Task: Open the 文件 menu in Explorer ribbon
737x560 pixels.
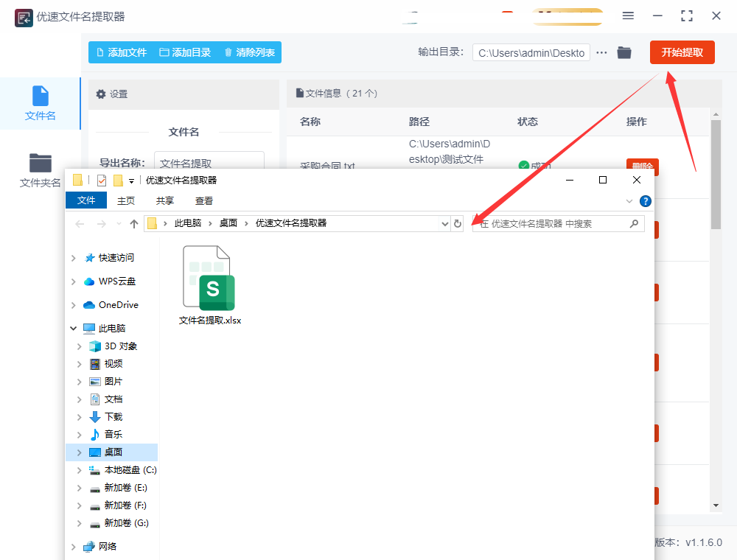Action: [86, 200]
